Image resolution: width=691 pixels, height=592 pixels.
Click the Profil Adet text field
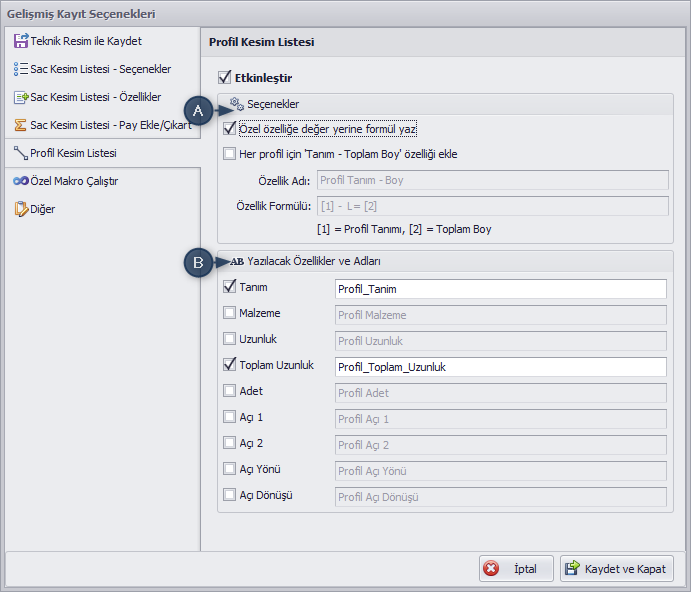click(501, 393)
